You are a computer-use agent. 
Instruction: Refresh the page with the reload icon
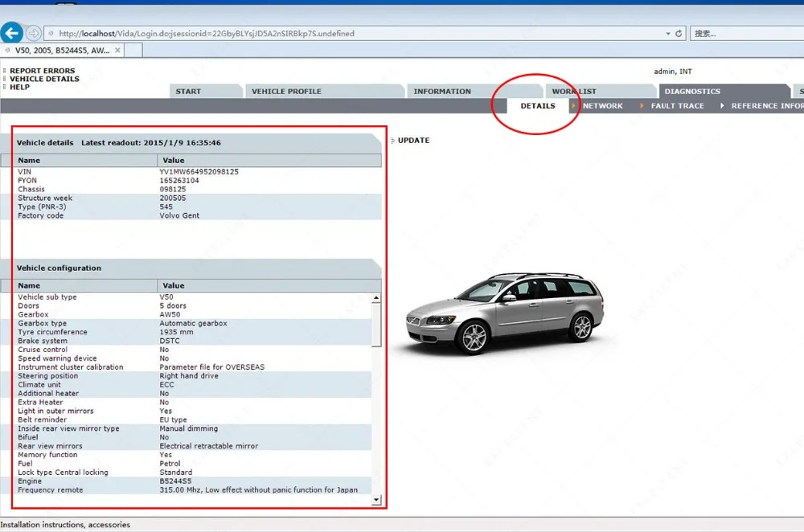click(x=679, y=33)
